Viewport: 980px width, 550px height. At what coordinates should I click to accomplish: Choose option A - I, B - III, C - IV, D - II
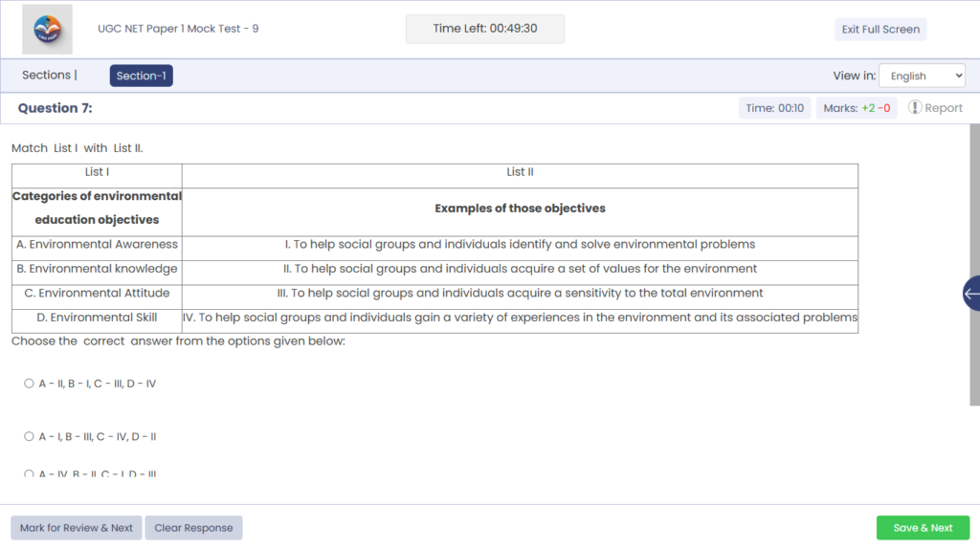(x=29, y=436)
